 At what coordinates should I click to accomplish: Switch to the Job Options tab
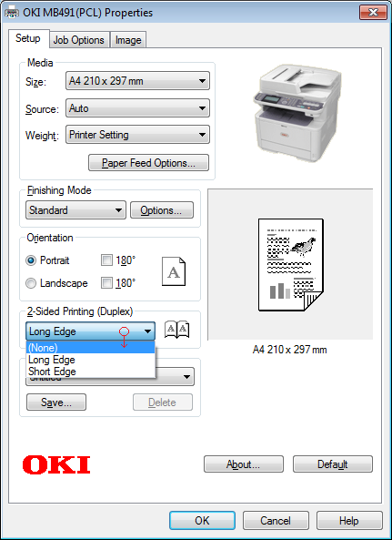coord(79,40)
